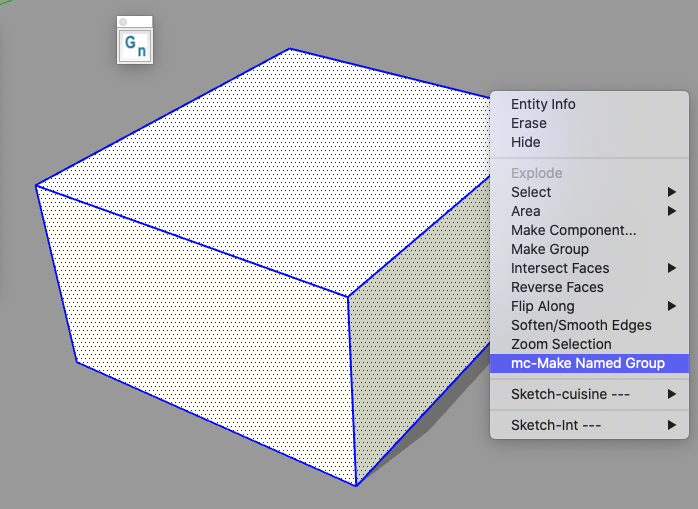698x509 pixels.
Task: Expand the Sketch-cuisine submenu
Action: tap(556, 394)
